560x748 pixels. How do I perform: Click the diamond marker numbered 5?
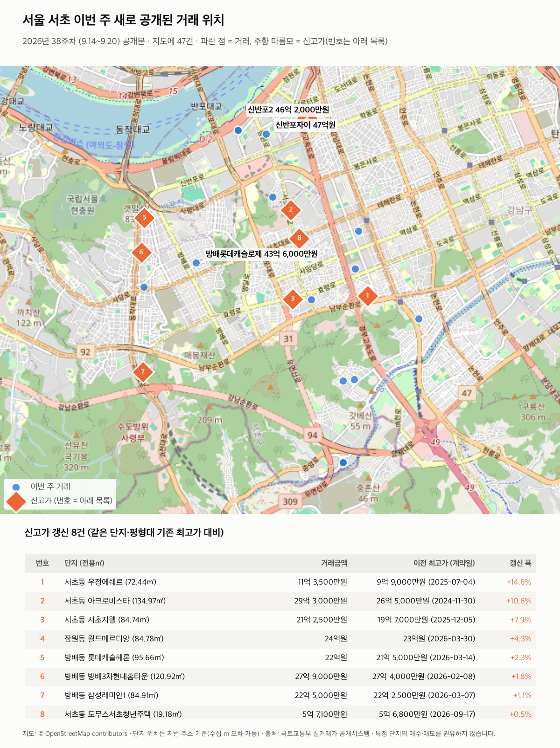144,217
